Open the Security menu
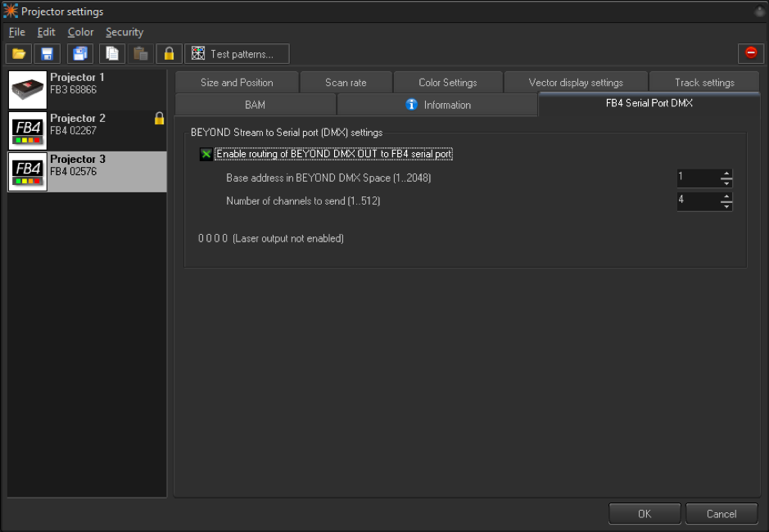The image size is (769, 532). [x=124, y=32]
